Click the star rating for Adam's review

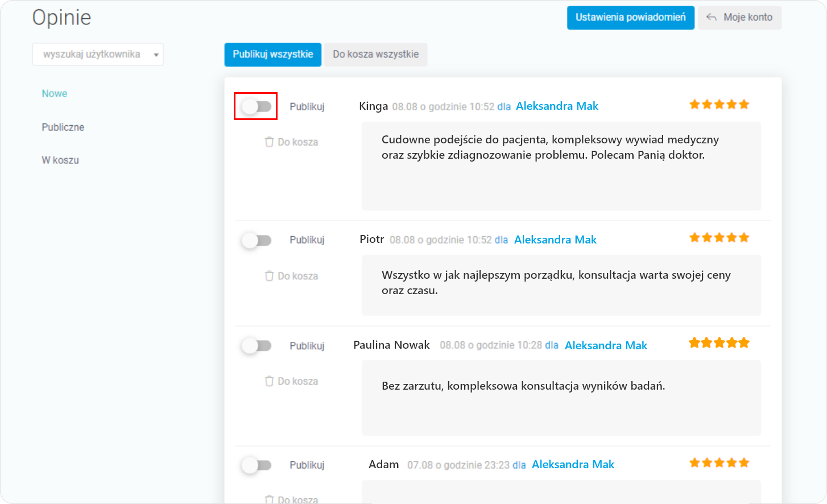(719, 463)
